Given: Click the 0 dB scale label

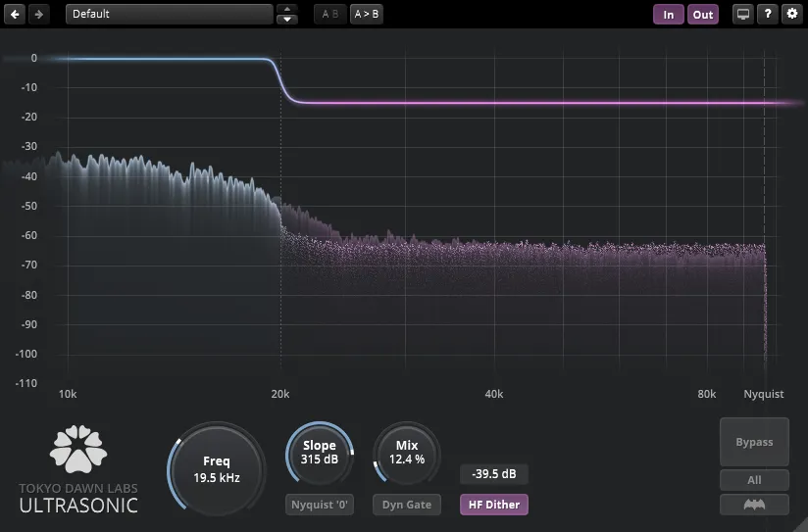Looking at the screenshot, I should pos(34,58).
